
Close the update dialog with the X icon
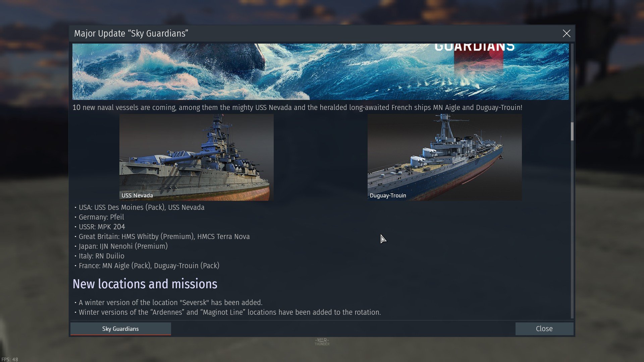pyautogui.click(x=567, y=34)
